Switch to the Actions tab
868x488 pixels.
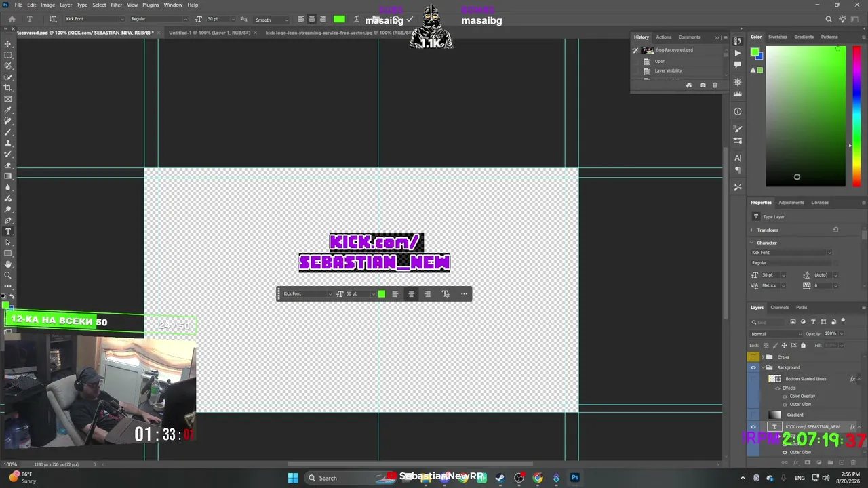[x=663, y=37]
